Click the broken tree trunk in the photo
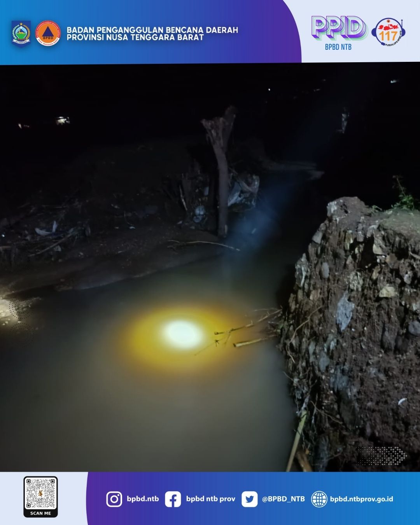This screenshot has width=420, height=525. pos(222,171)
